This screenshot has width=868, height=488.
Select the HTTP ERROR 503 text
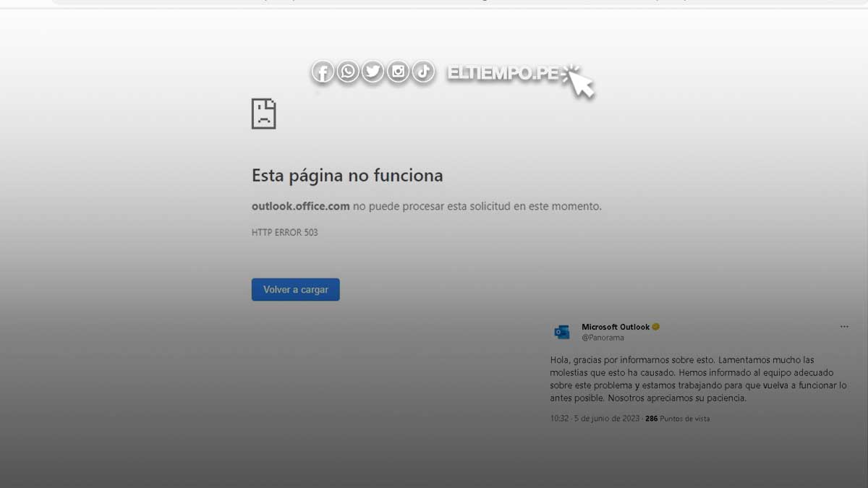[x=284, y=233]
